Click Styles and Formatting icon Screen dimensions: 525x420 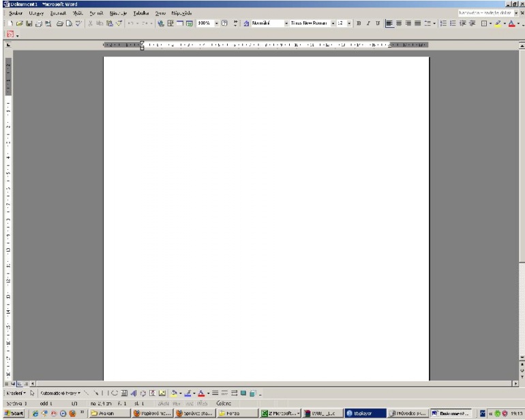(246, 23)
